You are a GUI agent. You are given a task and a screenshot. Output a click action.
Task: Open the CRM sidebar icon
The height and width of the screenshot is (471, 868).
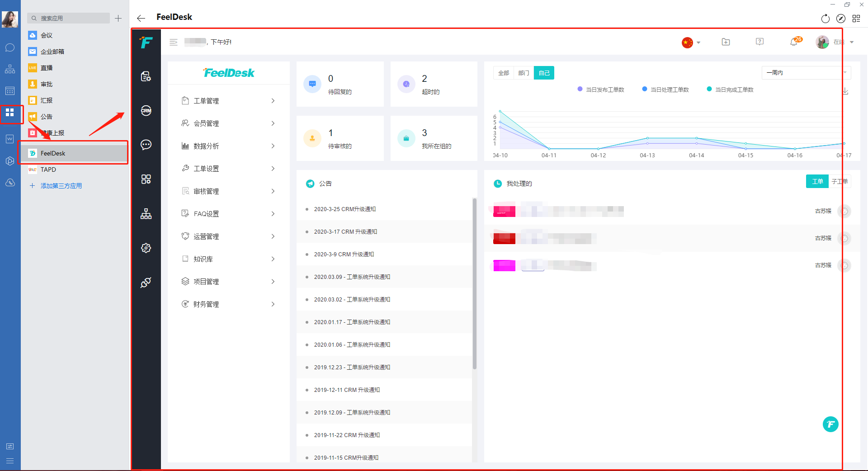[x=146, y=111]
